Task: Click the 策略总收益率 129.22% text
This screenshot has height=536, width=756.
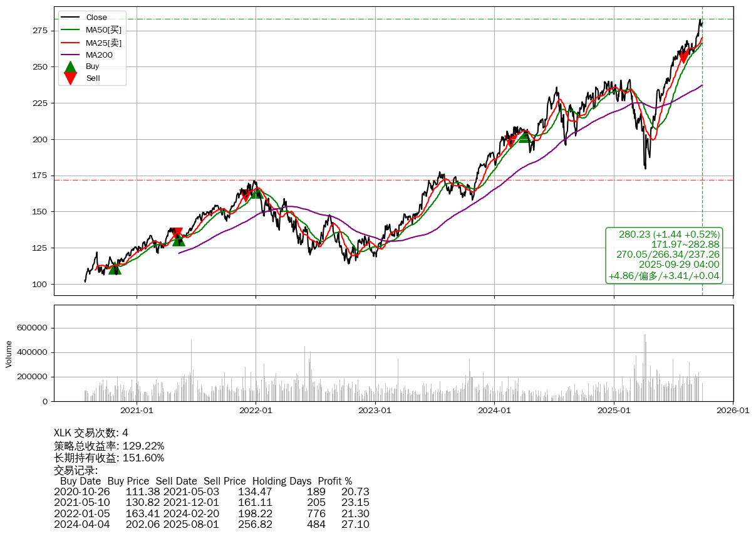Action: pos(109,446)
